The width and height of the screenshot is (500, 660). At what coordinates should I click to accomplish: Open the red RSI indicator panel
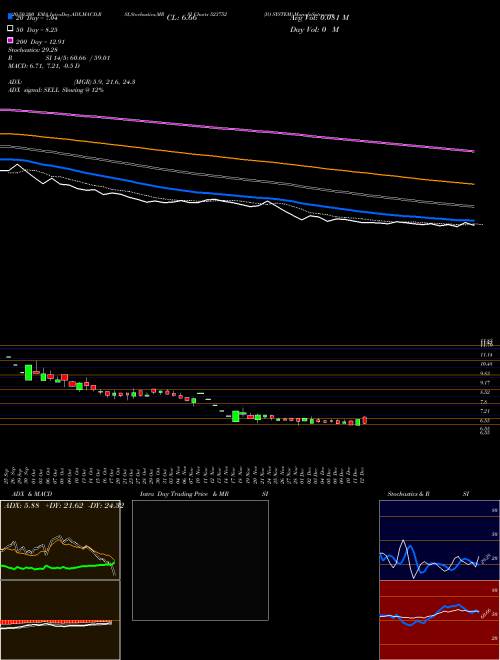pos(439,620)
